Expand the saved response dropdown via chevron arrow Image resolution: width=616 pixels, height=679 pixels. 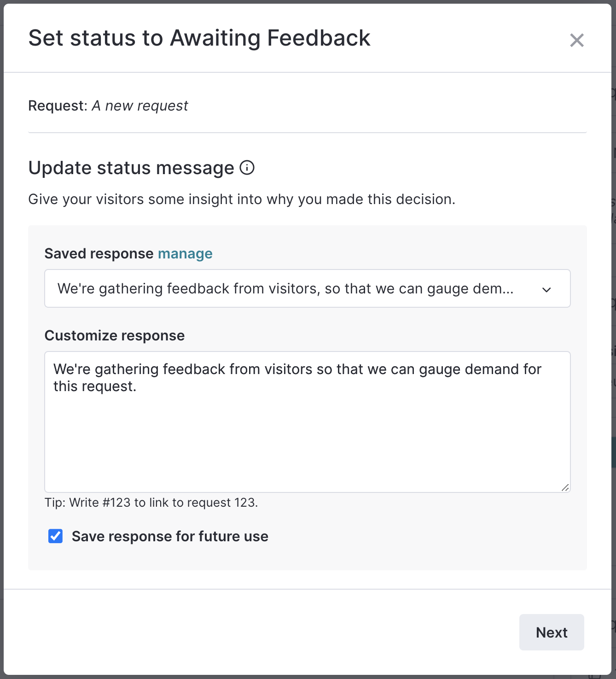tap(546, 289)
